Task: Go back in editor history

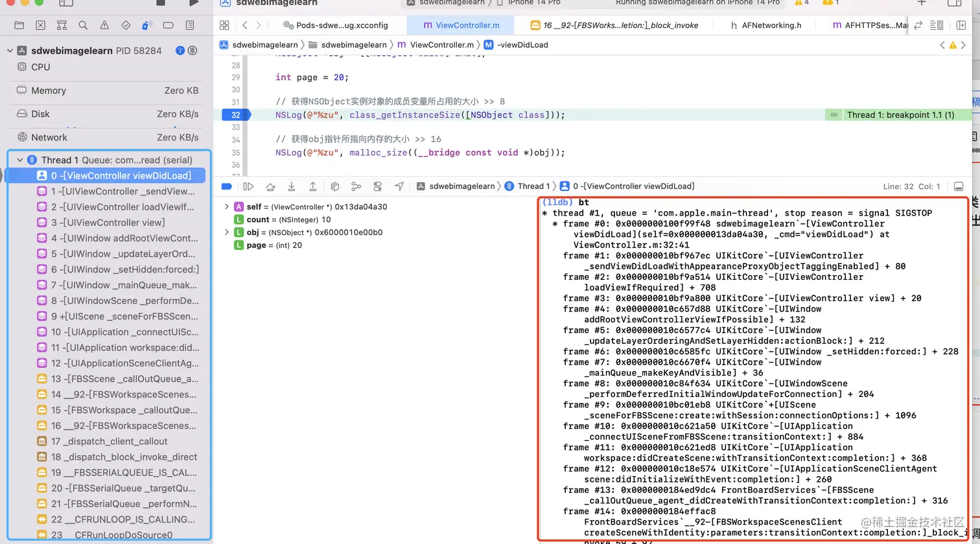Action: point(245,25)
